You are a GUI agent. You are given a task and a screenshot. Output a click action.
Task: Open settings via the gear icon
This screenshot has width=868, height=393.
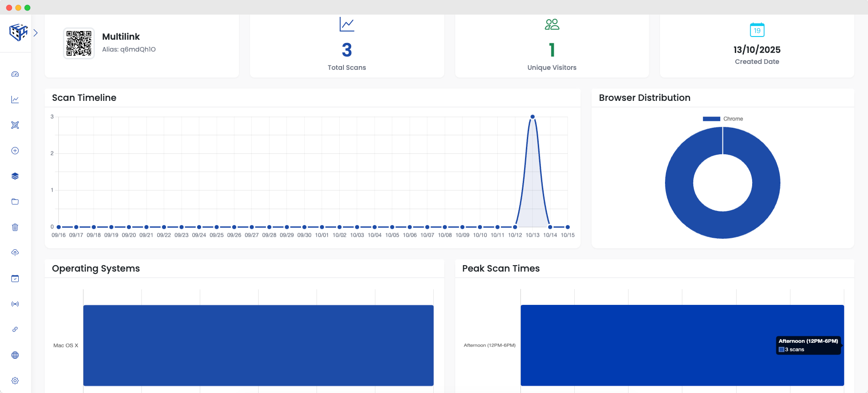[x=15, y=381]
